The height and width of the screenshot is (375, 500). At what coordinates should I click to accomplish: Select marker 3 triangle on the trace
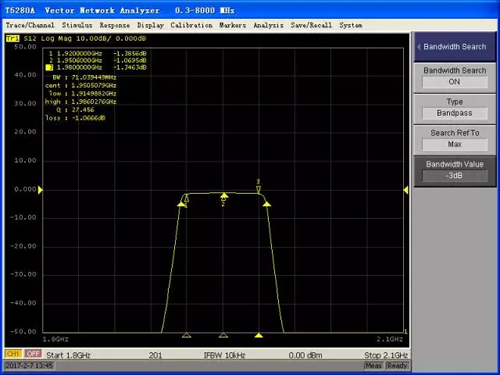click(x=258, y=190)
